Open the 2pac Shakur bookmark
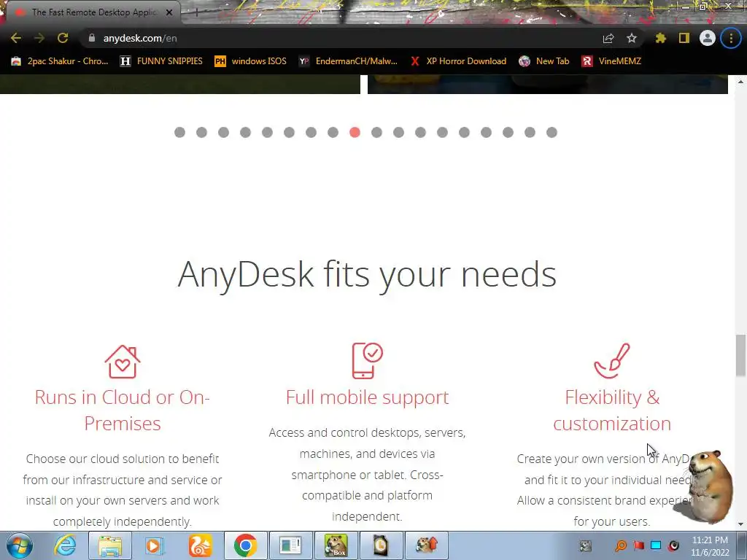 pos(60,61)
